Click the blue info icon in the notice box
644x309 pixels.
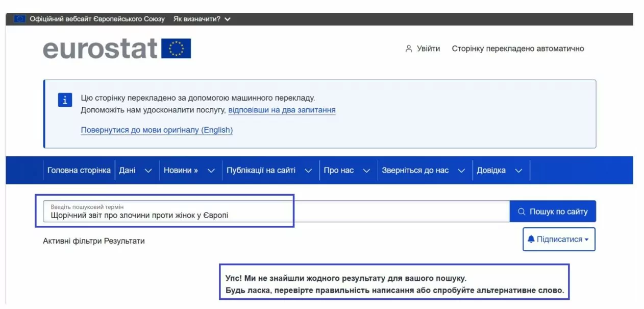pos(65,100)
